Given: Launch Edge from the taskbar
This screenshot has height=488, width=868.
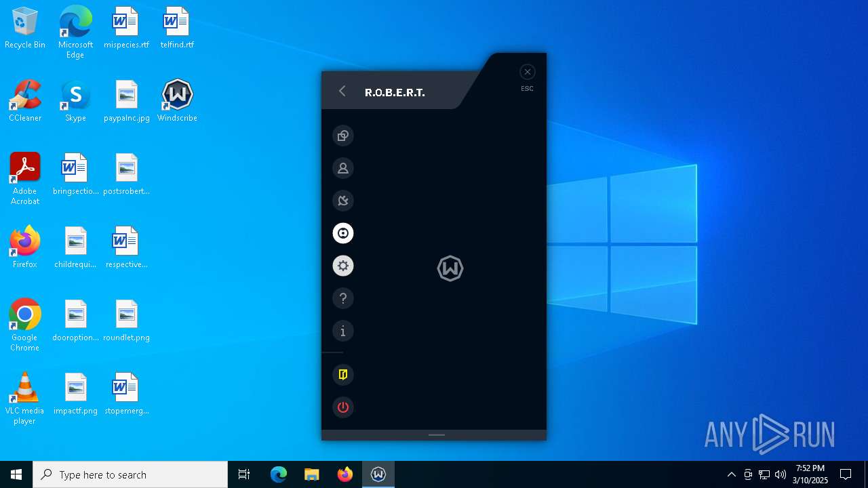Looking at the screenshot, I should (x=279, y=474).
